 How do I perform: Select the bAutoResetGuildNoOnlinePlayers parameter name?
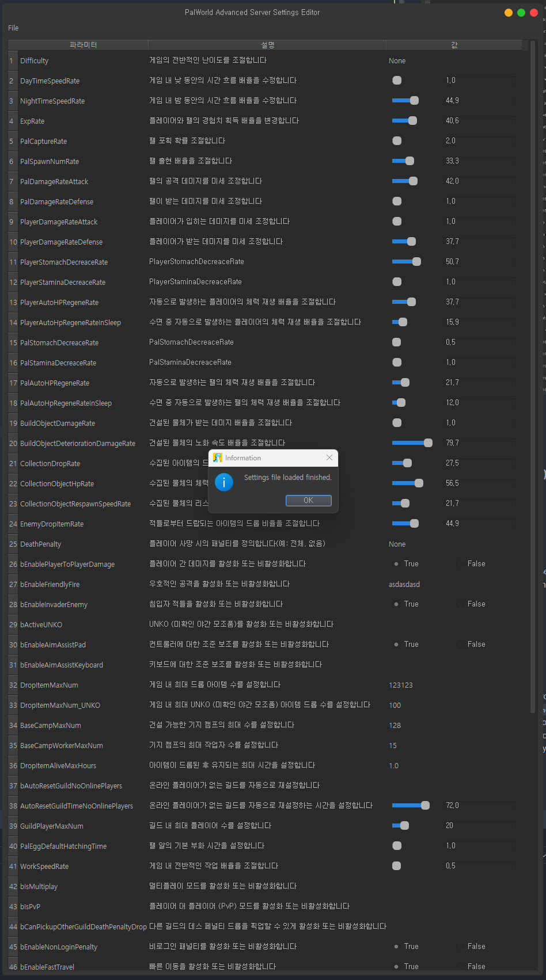(71, 786)
